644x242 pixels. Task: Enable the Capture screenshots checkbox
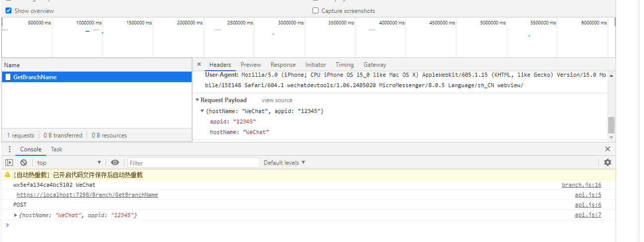pyautogui.click(x=316, y=10)
